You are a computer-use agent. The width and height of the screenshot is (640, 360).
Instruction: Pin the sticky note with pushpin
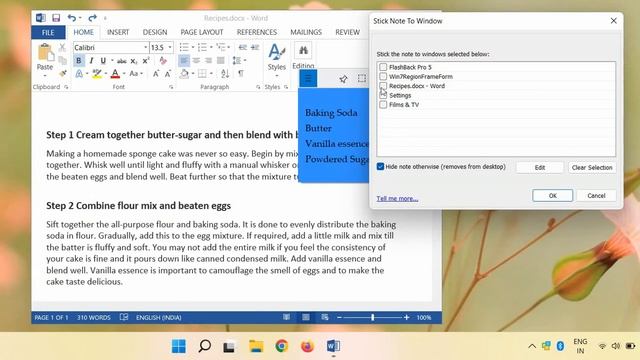tap(343, 79)
